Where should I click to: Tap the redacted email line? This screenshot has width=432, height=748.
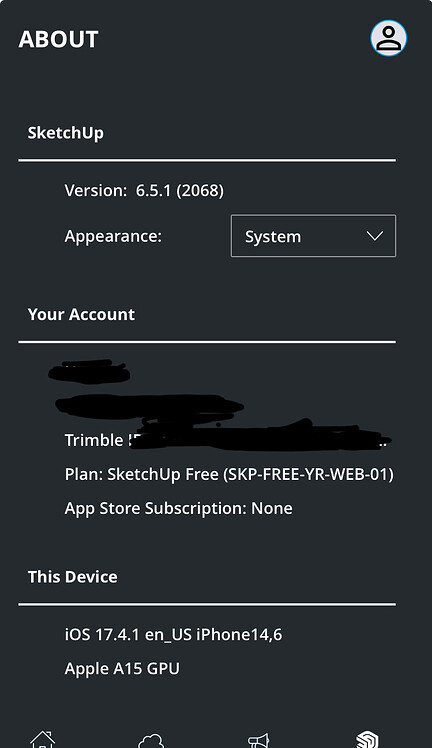click(x=149, y=405)
